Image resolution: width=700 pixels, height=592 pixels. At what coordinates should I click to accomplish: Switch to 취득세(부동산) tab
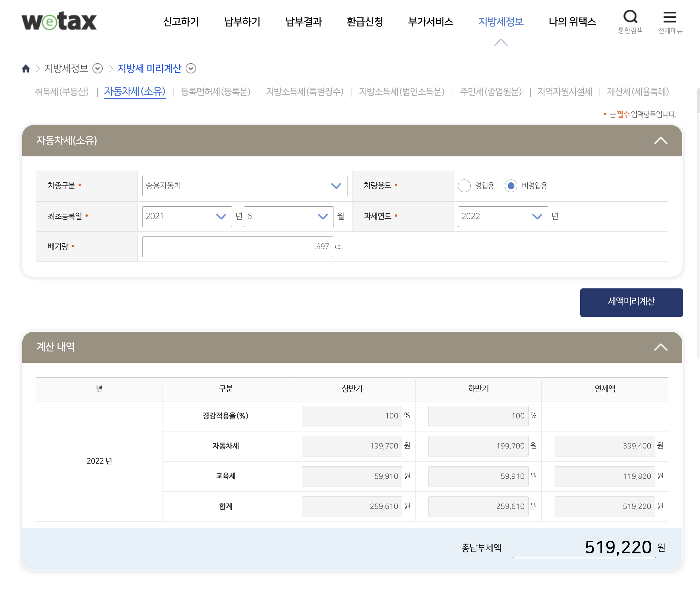pos(62,91)
